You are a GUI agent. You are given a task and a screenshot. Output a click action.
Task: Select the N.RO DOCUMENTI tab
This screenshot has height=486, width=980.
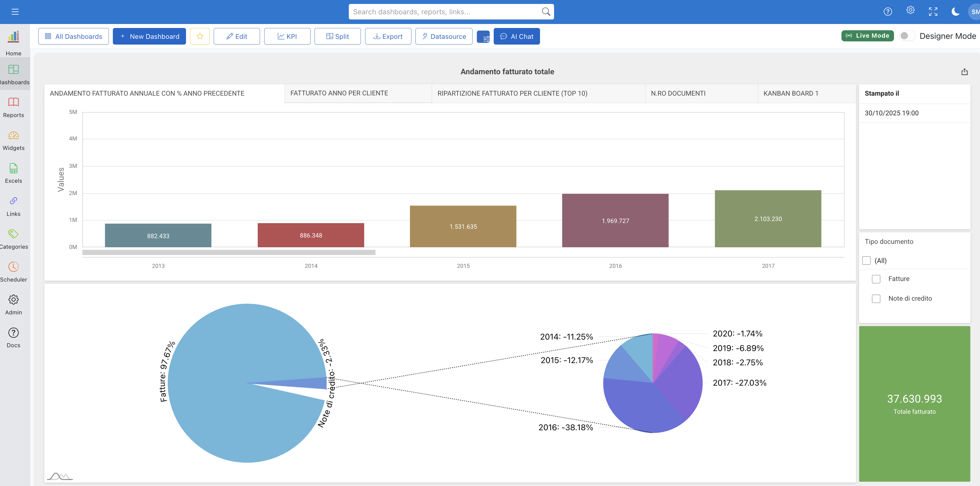[701, 93]
